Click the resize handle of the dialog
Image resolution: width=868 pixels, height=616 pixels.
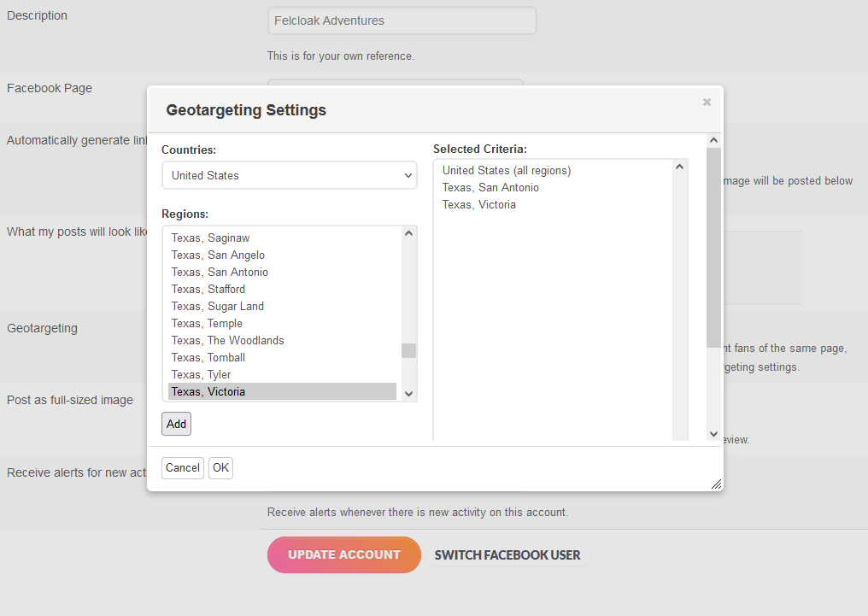716,483
